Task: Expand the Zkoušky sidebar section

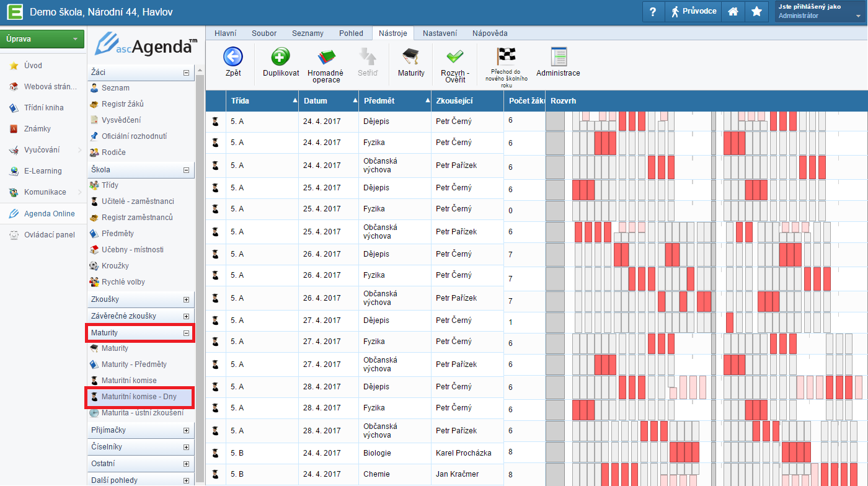Action: click(186, 300)
